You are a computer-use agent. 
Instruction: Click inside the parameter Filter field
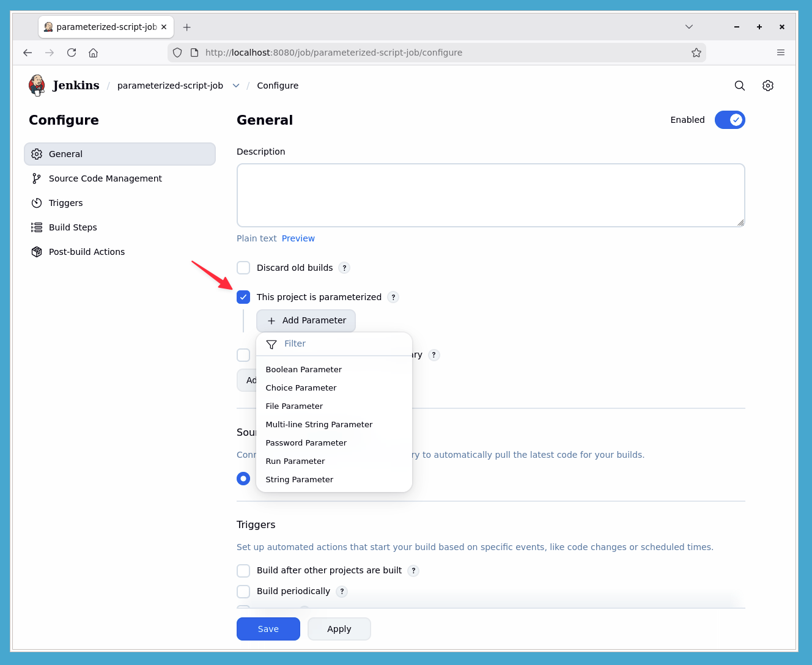(x=318, y=344)
